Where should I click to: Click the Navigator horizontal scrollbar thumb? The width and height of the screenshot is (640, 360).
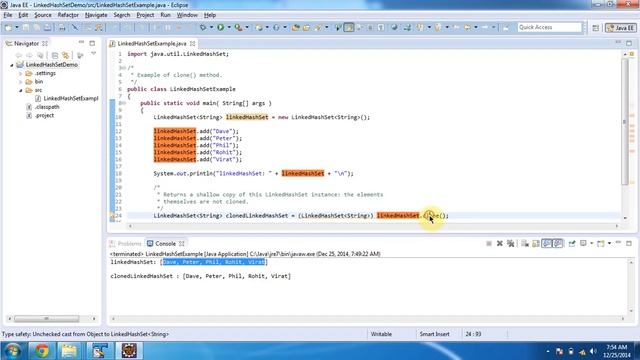point(47,318)
